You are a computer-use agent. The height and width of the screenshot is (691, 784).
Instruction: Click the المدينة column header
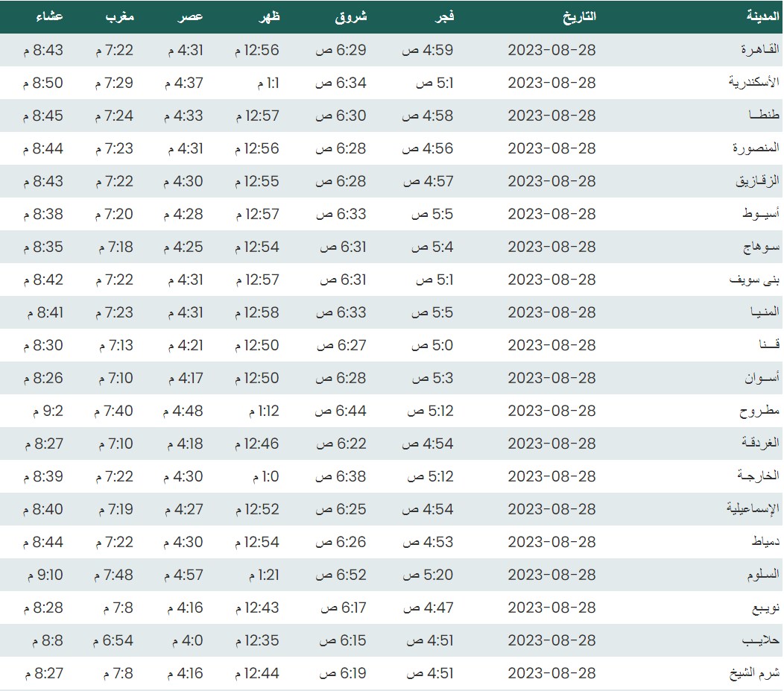763,16
